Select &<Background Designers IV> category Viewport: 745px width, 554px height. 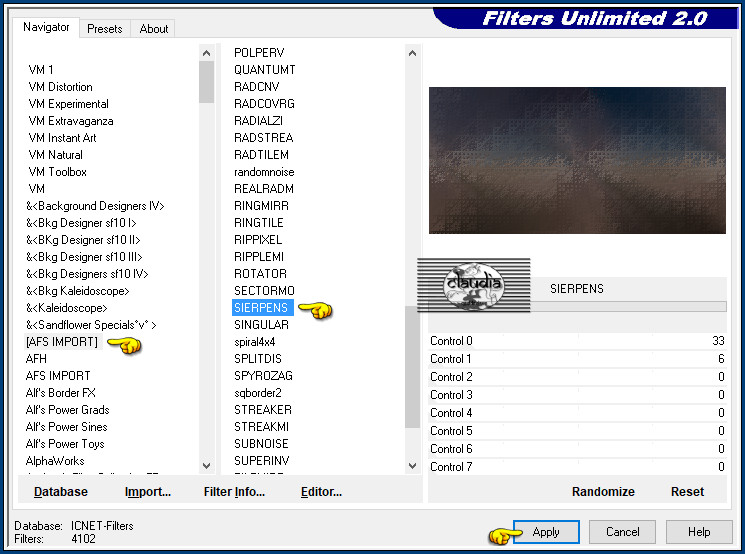[x=96, y=206]
